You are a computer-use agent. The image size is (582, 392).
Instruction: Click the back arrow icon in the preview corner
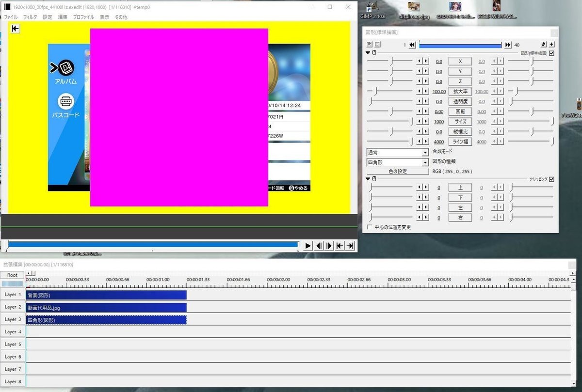(15, 29)
